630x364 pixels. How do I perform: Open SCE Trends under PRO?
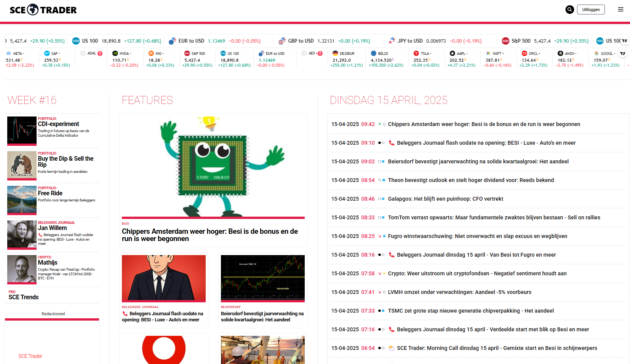click(x=24, y=297)
